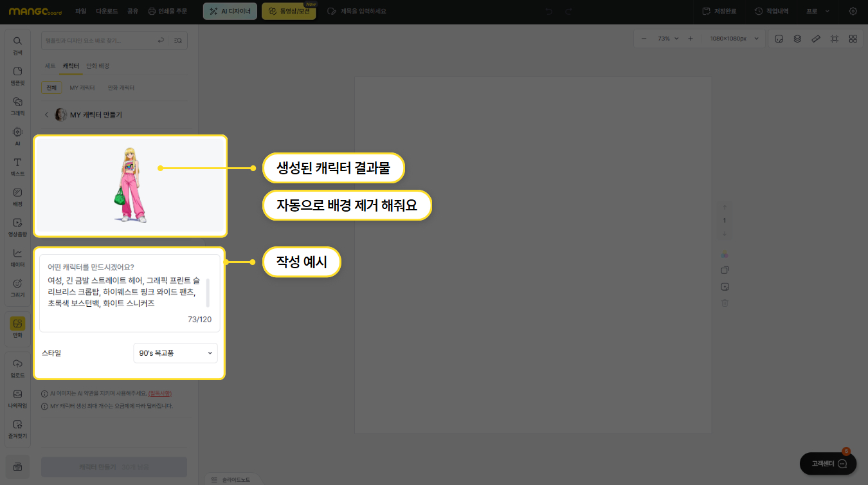Open settings gear icon at top right
Image resolution: width=868 pixels, height=485 pixels.
853,12
